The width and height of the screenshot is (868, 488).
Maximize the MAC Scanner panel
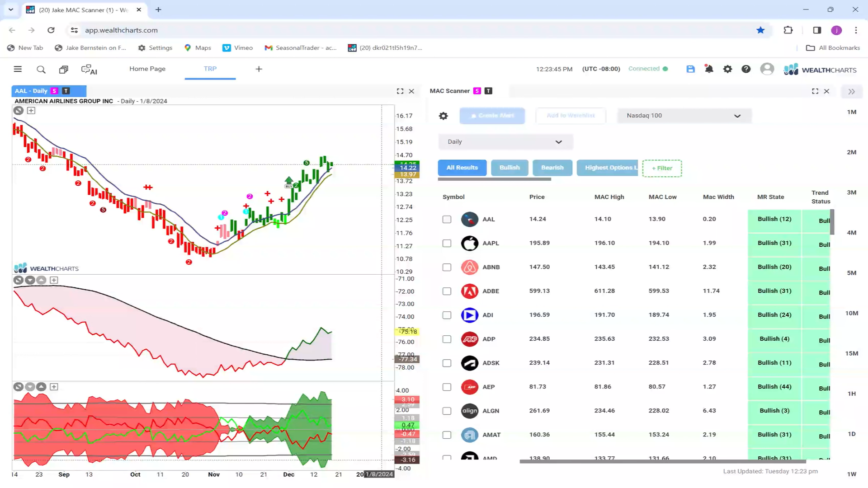815,91
